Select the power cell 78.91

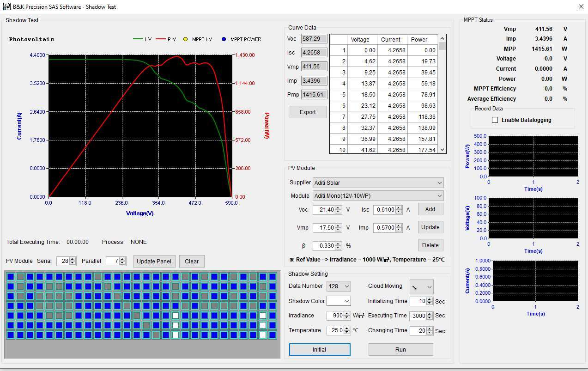[423, 95]
